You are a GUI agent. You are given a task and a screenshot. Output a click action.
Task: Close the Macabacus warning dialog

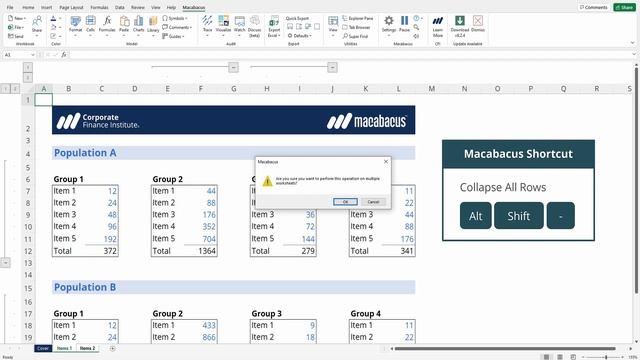click(386, 162)
